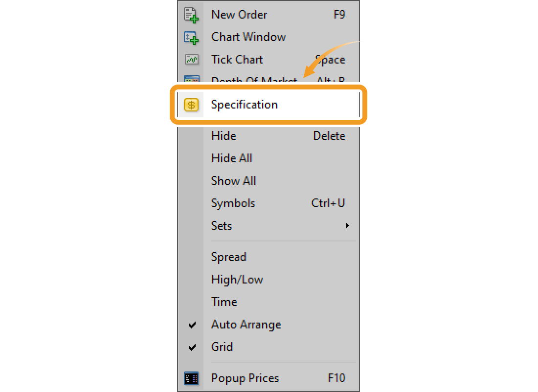Select the dollar Specification icon
The image size is (538, 392).
click(191, 104)
